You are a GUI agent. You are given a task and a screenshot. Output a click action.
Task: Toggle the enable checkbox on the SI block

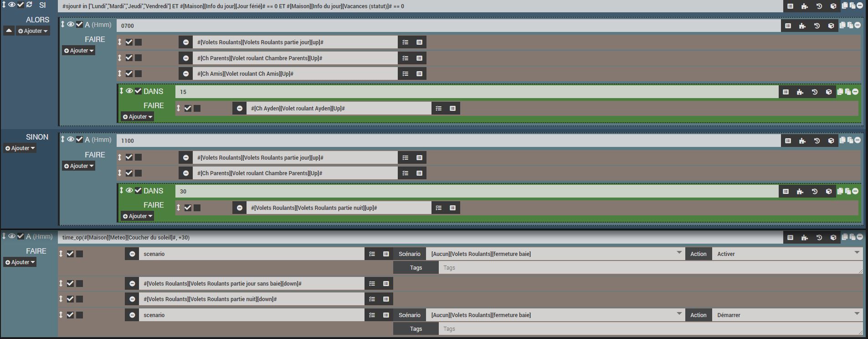pyautogui.click(x=21, y=5)
